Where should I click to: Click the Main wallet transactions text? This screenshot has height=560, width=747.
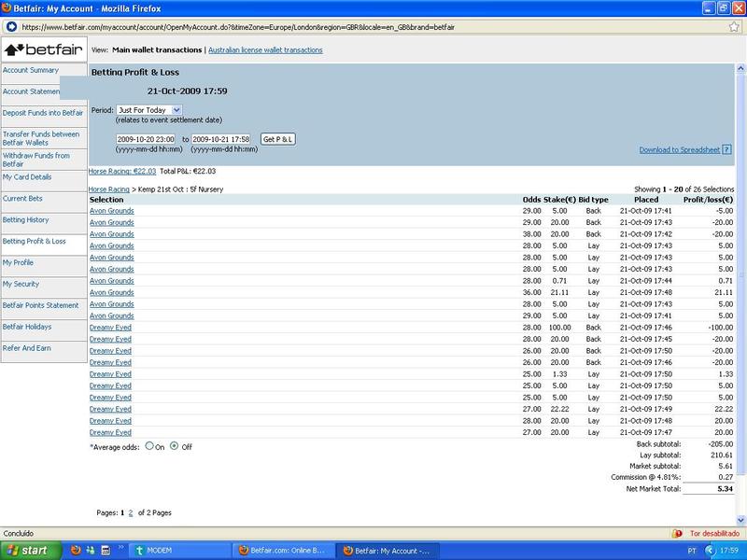[x=157, y=50]
